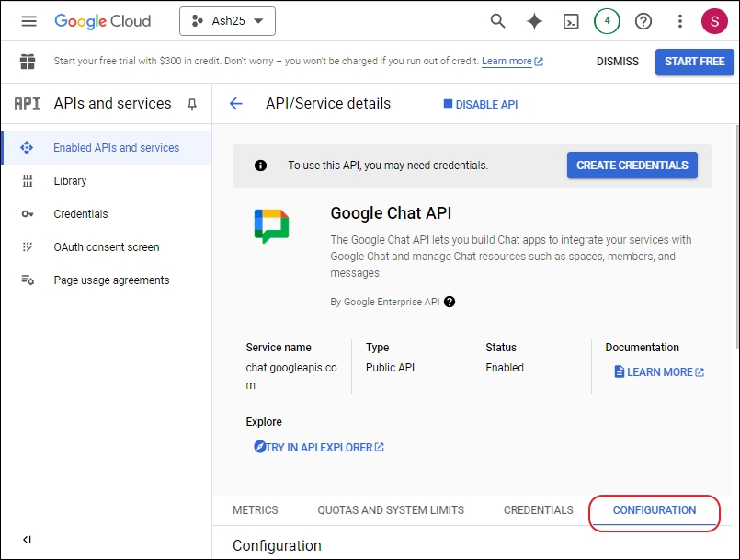Screen dimensions: 740x560
Task: Switch to the CREDENTIALS tab
Action: [x=539, y=510]
